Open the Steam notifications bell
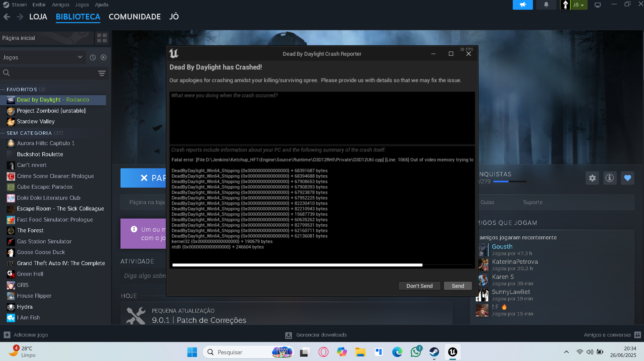The height and width of the screenshot is (361, 644). (x=546, y=5)
